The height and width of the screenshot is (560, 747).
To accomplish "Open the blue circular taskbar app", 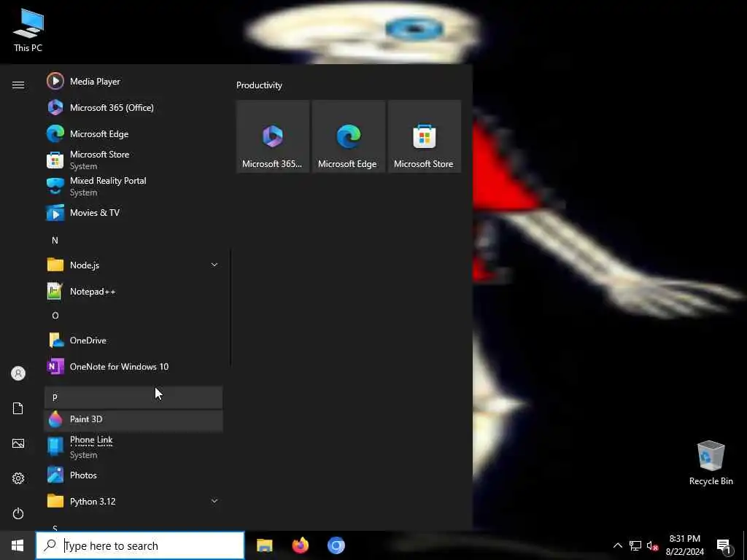I will point(336,545).
